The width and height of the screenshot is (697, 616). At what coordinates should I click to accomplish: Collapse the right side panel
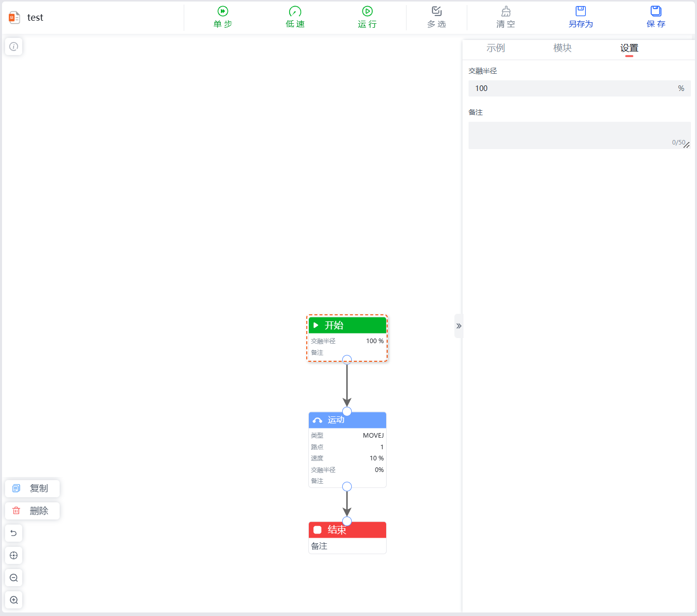click(x=458, y=326)
